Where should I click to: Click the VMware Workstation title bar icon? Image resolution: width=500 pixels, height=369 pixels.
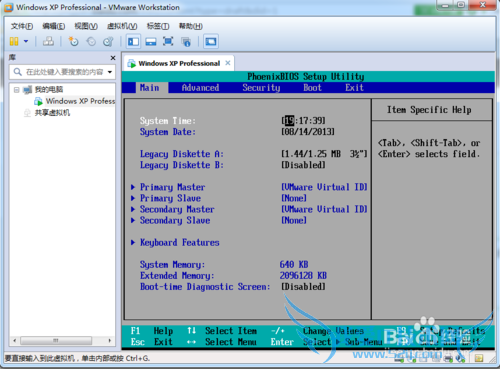tap(8, 7)
